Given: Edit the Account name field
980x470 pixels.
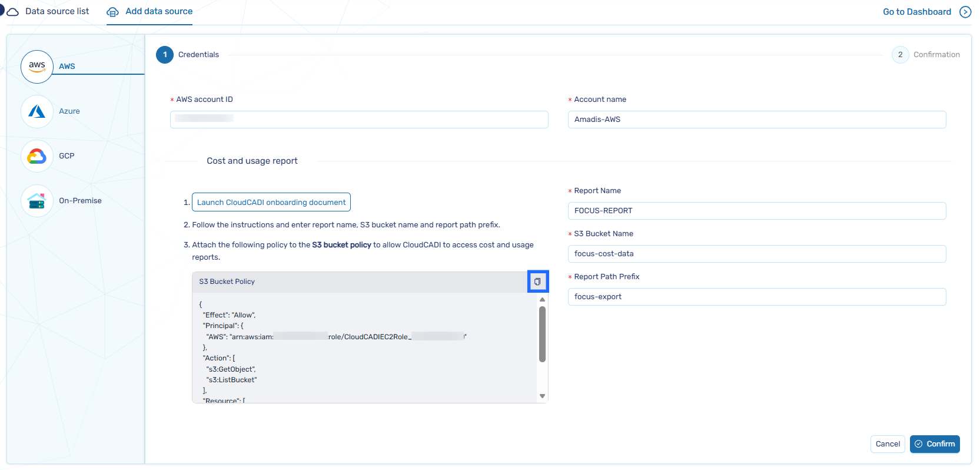Looking at the screenshot, I should pyautogui.click(x=756, y=120).
